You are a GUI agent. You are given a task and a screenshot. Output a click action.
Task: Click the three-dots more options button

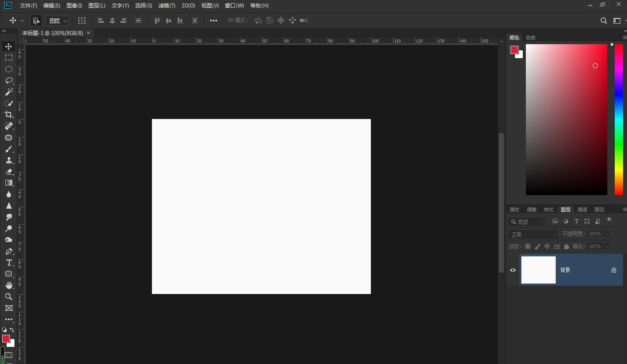click(x=213, y=21)
